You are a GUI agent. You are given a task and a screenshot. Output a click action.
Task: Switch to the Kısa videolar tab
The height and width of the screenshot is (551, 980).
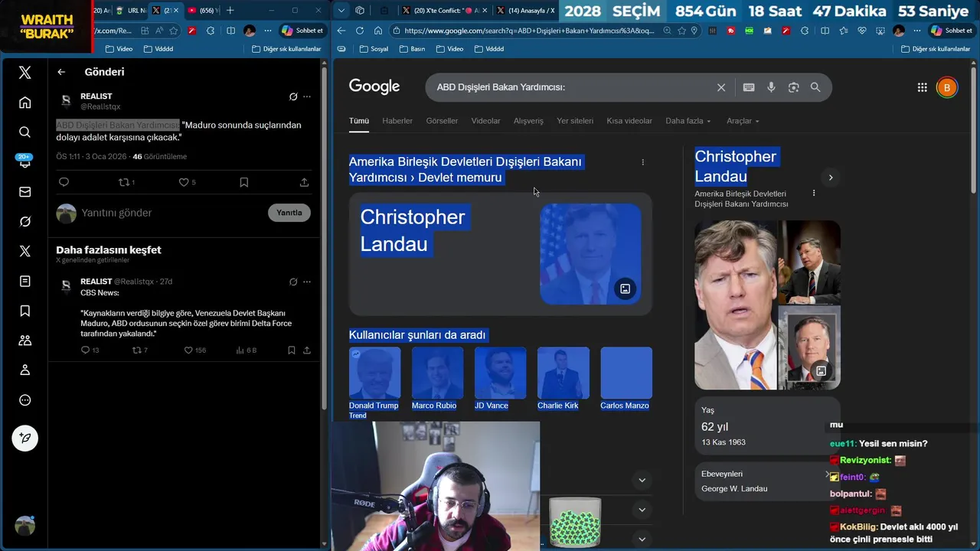629,121
